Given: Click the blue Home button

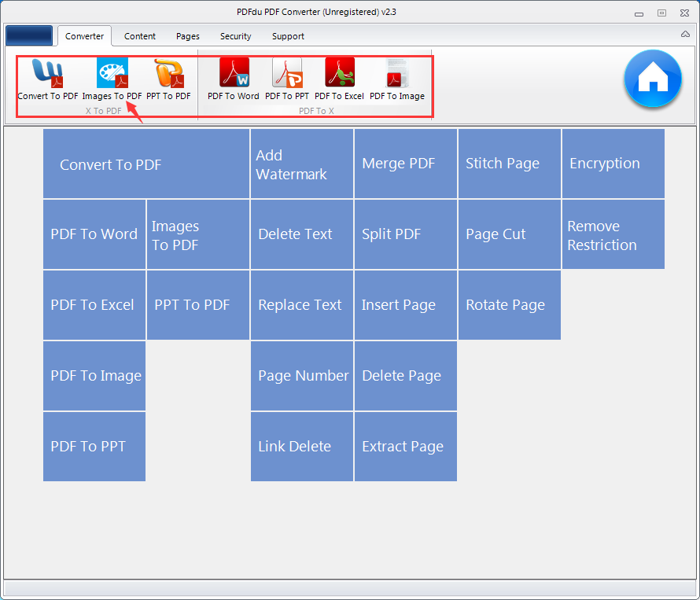Looking at the screenshot, I should click(x=653, y=79).
